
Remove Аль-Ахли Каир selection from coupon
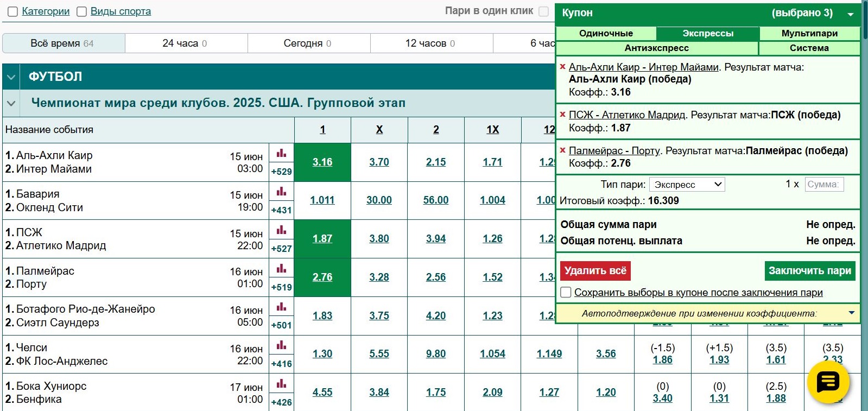coord(563,67)
